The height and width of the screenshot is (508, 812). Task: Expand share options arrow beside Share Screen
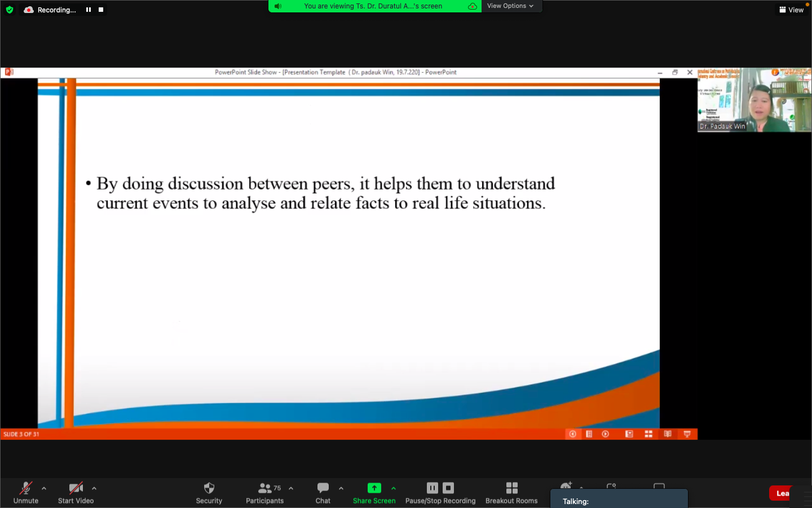pos(394,488)
